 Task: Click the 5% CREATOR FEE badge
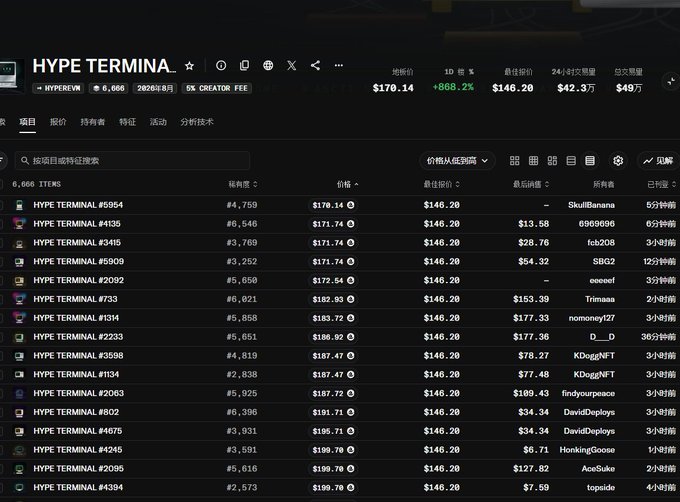pyautogui.click(x=217, y=88)
